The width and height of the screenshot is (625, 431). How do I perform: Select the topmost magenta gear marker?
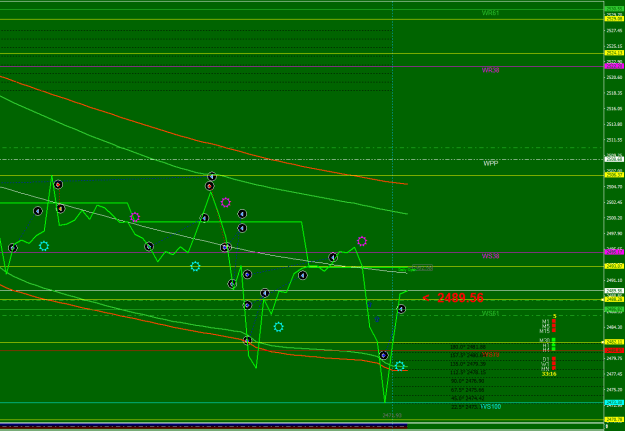click(226, 202)
